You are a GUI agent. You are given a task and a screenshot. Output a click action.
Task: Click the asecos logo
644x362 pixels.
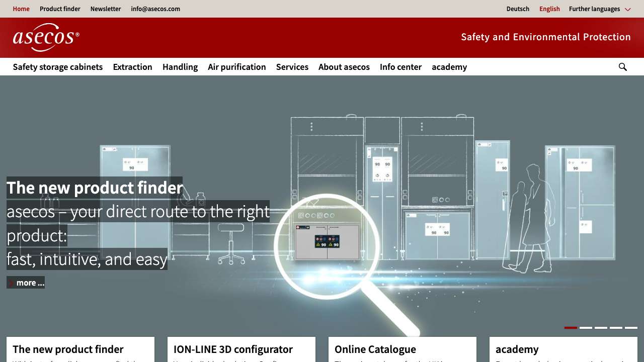[x=46, y=38]
